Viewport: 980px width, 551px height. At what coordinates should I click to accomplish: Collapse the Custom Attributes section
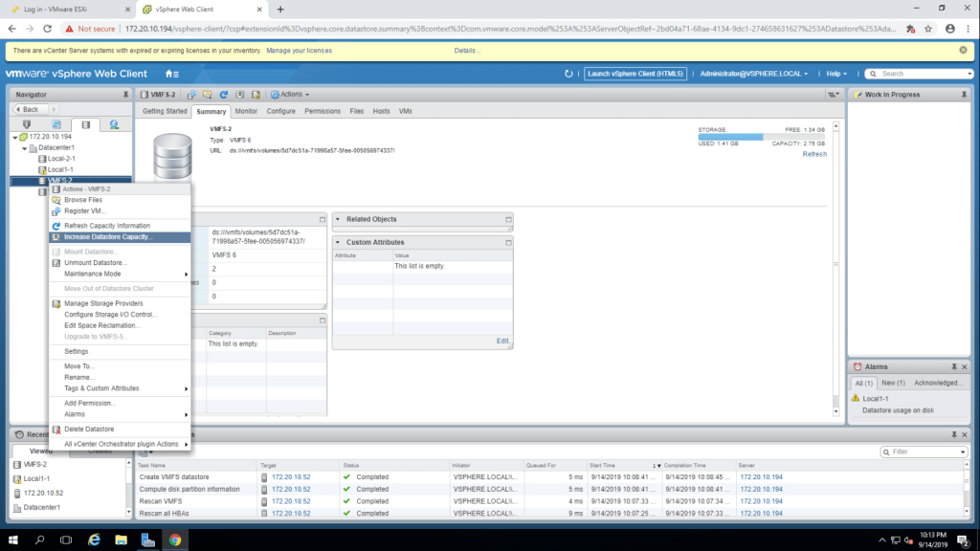point(338,243)
